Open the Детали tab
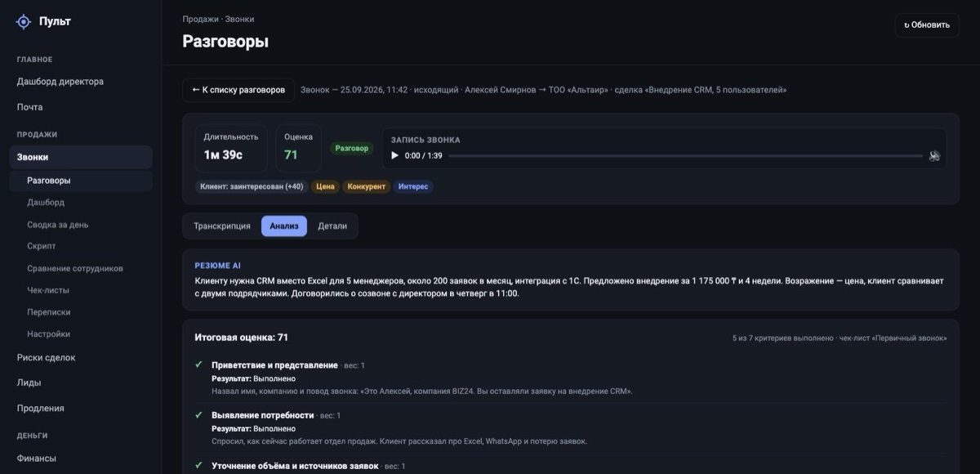Image resolution: width=980 pixels, height=474 pixels. 332,226
